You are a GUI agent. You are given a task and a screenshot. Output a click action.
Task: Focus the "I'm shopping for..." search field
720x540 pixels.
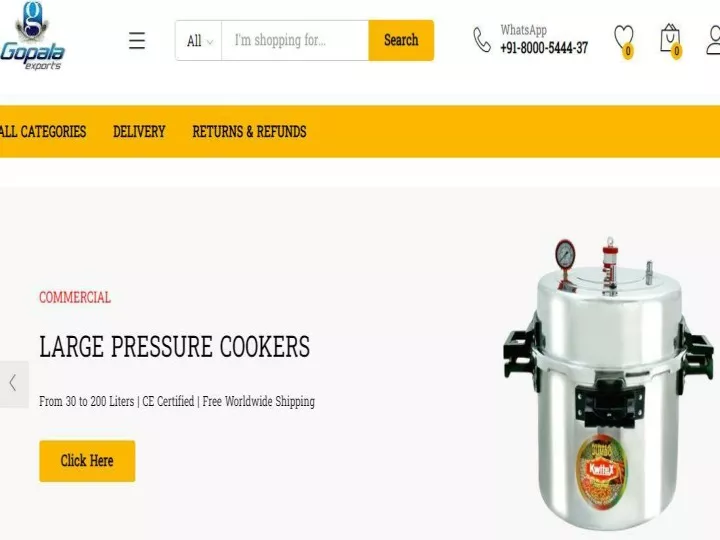(295, 40)
